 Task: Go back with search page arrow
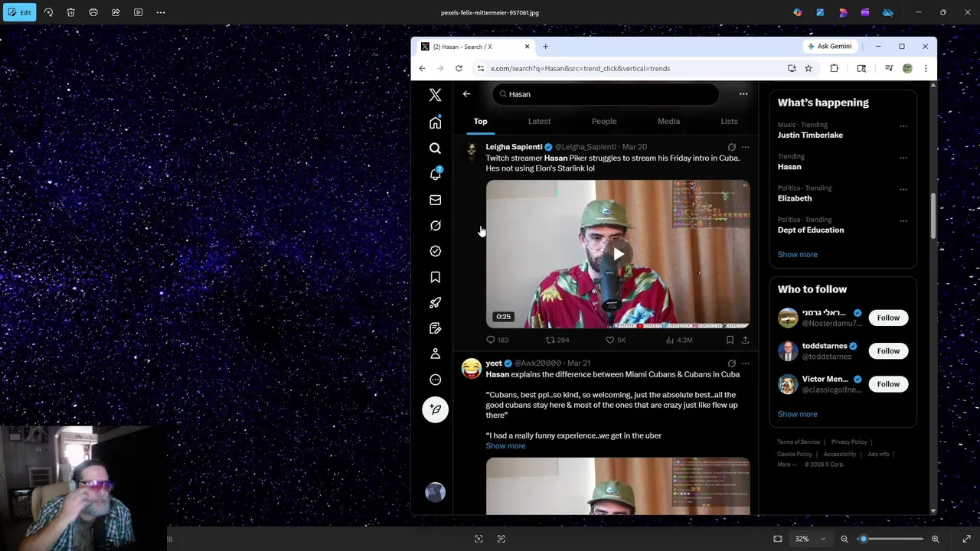tap(466, 94)
